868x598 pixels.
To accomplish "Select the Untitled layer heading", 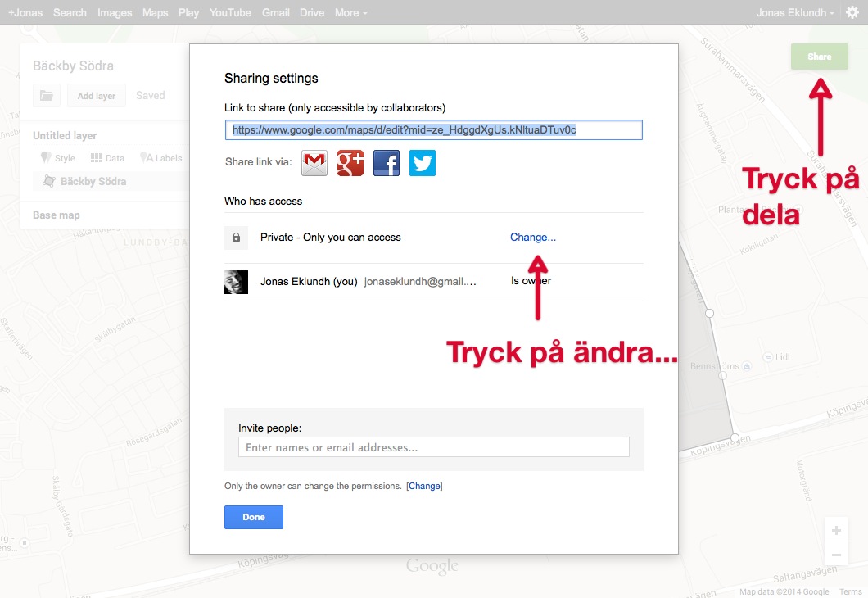I will coord(65,136).
